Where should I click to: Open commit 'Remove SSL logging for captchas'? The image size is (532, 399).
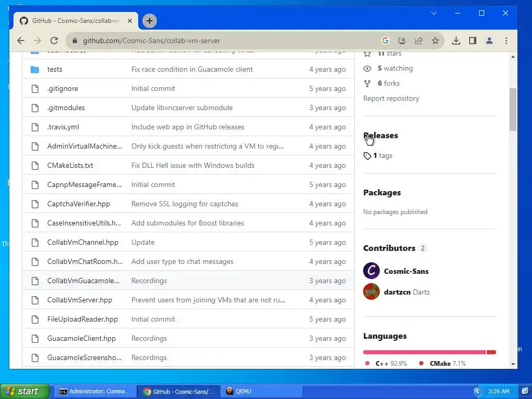coord(184,204)
